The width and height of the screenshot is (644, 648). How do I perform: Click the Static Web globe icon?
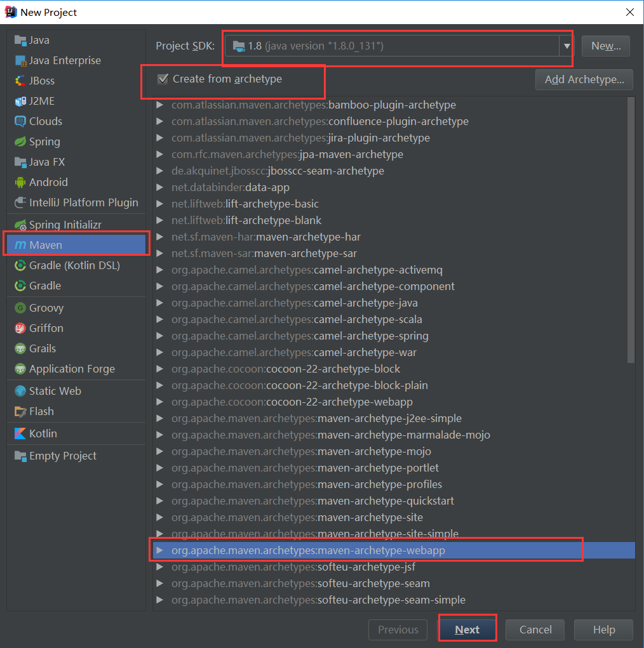click(20, 390)
